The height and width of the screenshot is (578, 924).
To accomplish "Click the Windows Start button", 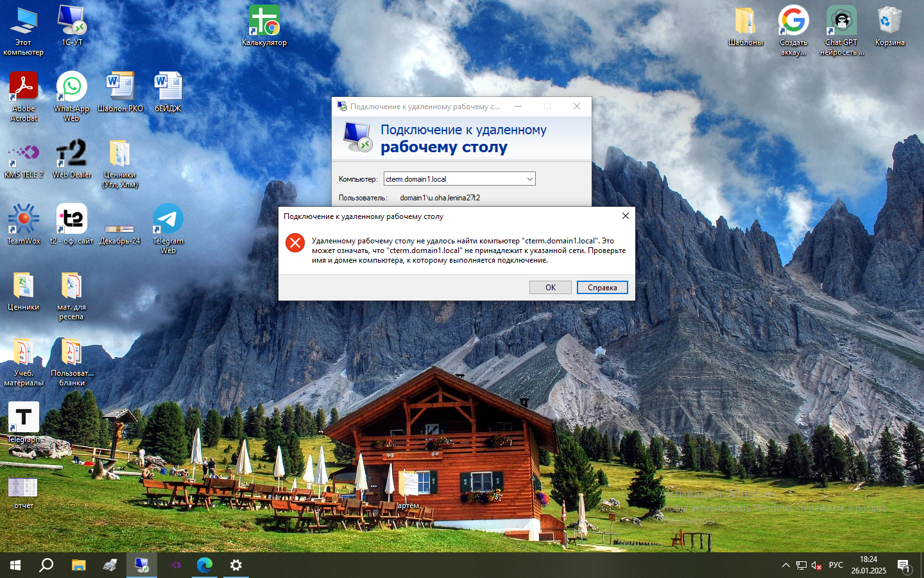I will click(15, 565).
